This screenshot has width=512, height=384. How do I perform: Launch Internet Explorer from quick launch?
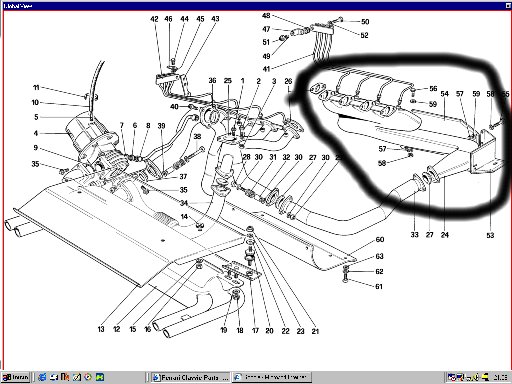click(42, 377)
